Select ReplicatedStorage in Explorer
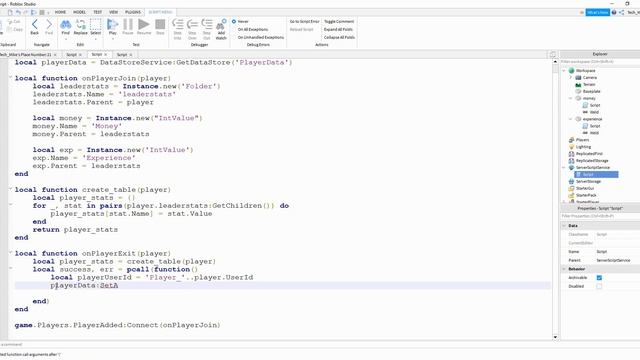This screenshot has width=640, height=360. click(589, 161)
